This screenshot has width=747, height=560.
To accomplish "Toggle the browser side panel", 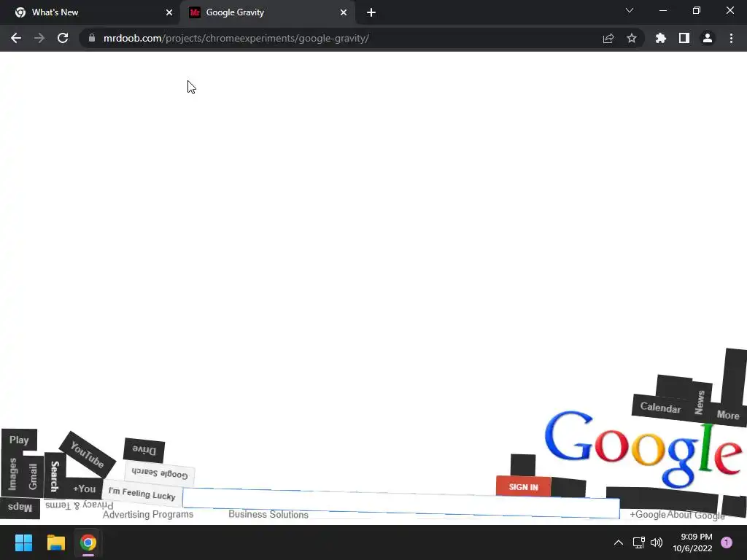I will click(x=684, y=38).
